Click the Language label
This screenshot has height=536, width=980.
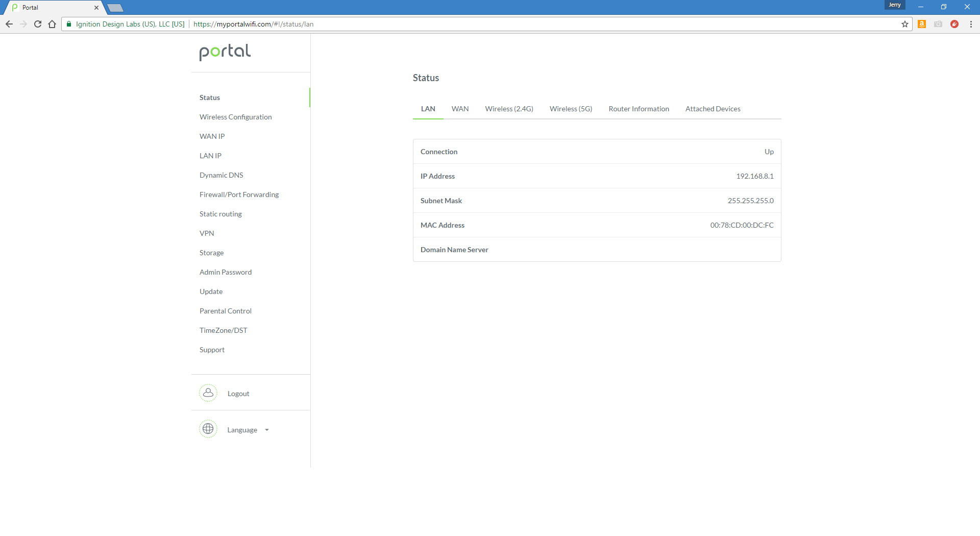242,430
